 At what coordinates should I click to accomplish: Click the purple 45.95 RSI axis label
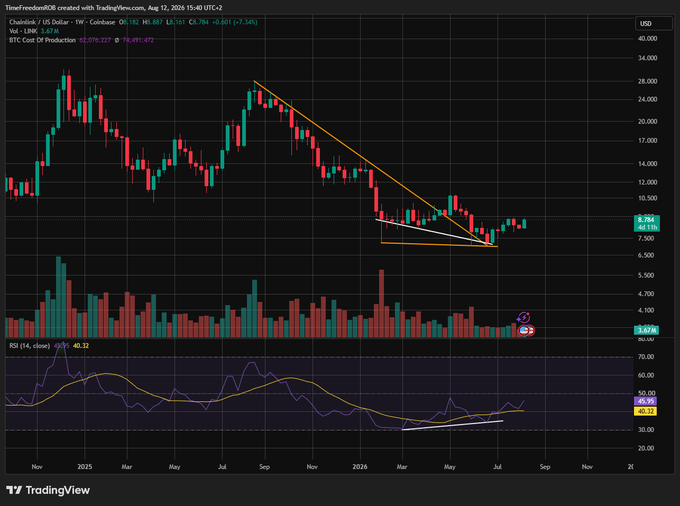pos(646,401)
